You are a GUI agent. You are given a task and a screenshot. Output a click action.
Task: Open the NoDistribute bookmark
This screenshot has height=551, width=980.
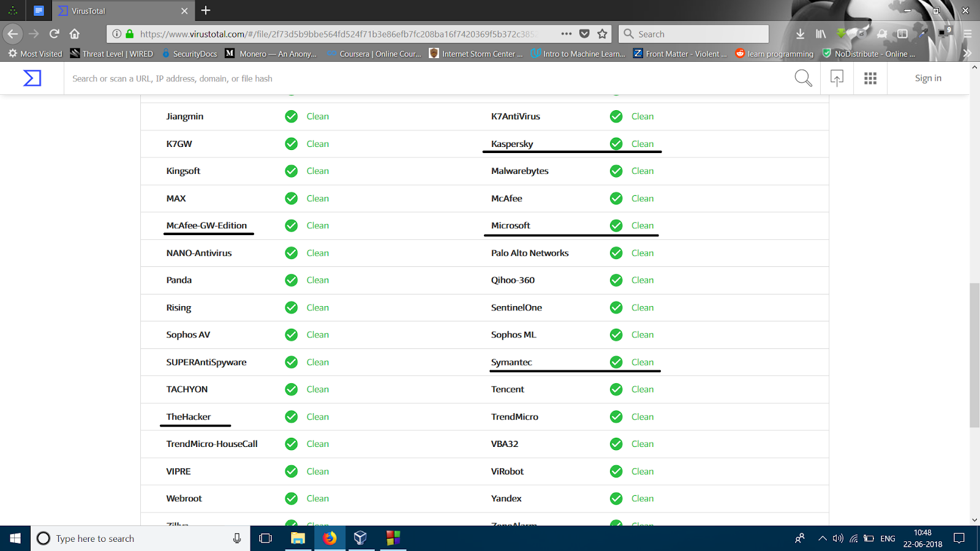point(869,54)
